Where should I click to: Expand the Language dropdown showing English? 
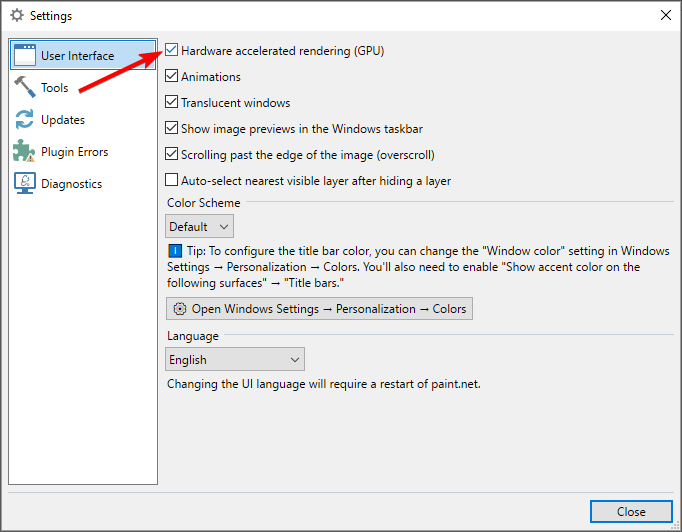235,359
